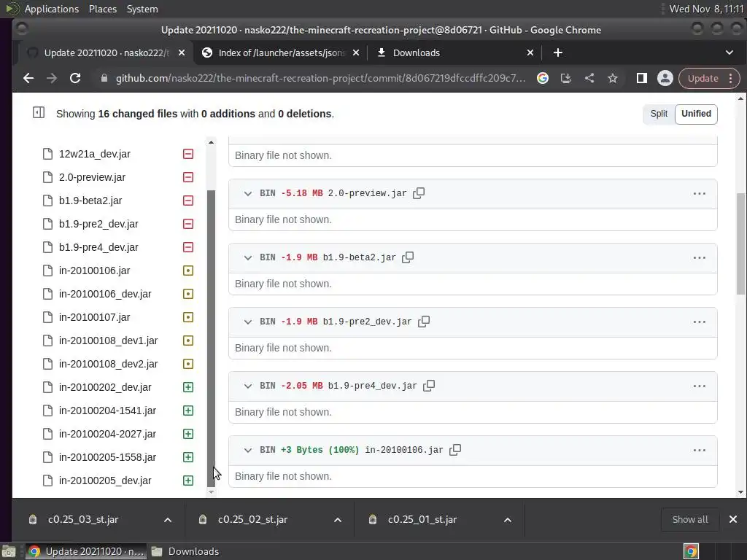Screen dimensions: 747x560
Task: Click the clock showing Wed Nov 8
Action: [x=706, y=9]
